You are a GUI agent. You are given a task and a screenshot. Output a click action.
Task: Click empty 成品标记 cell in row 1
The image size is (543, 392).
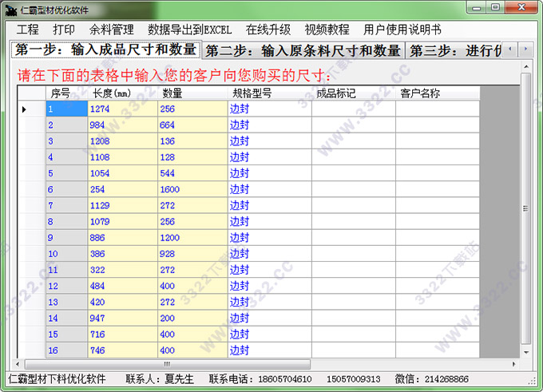(354, 109)
